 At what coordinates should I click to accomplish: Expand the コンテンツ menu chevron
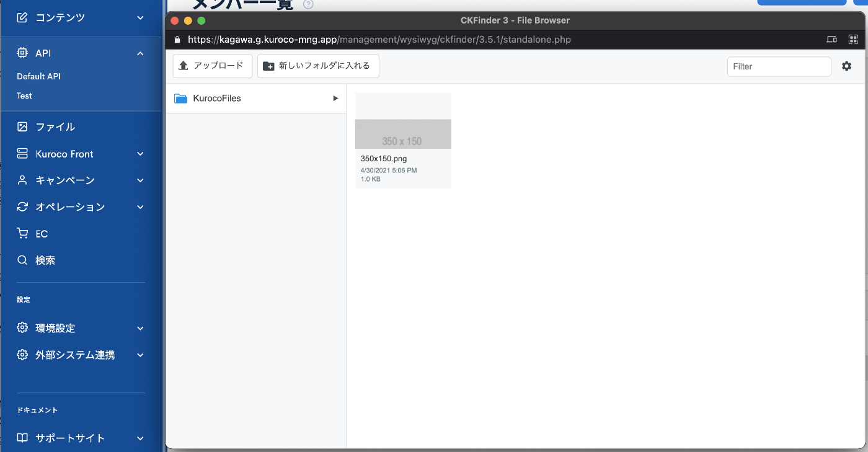coord(140,18)
